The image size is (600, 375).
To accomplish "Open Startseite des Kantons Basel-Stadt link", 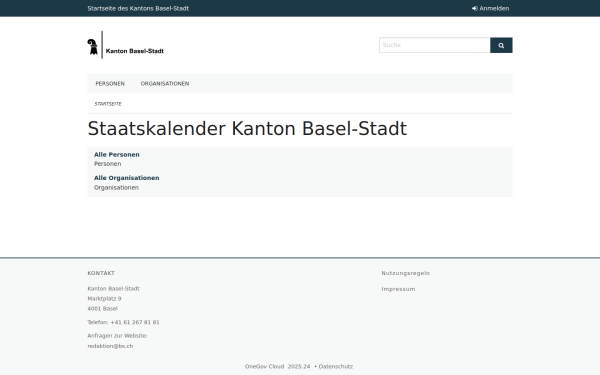I will click(138, 8).
